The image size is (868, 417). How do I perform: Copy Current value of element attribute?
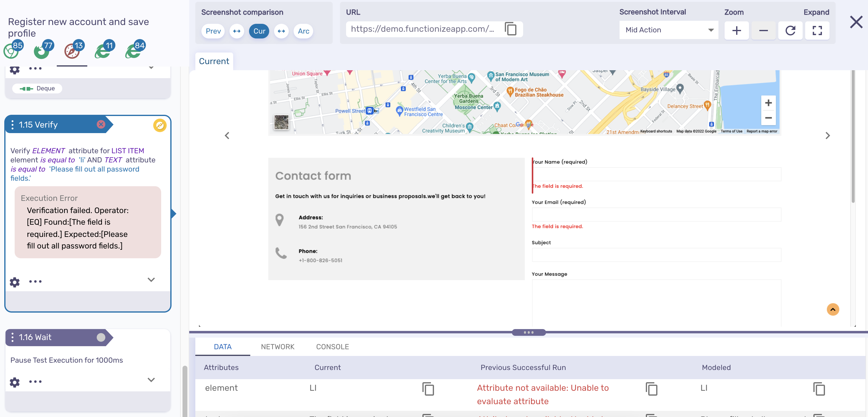coord(428,389)
